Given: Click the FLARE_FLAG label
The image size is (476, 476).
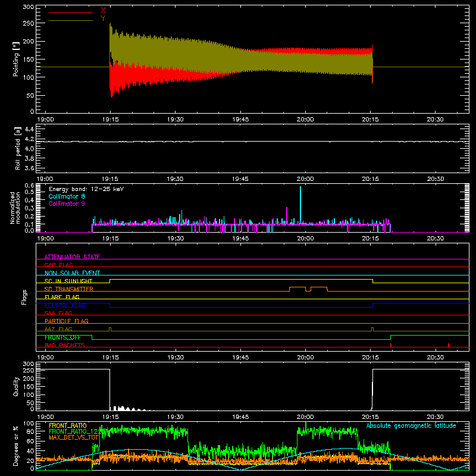Looking at the screenshot, I should (62, 297).
